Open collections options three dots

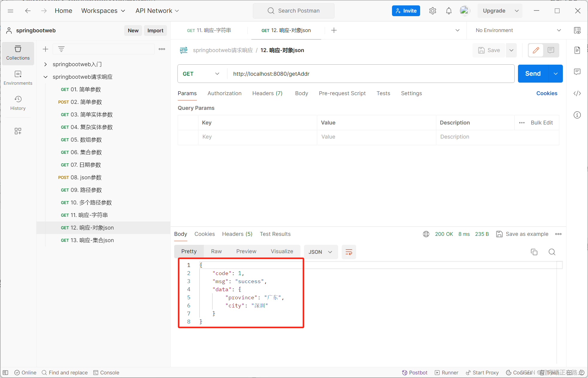tap(162, 49)
